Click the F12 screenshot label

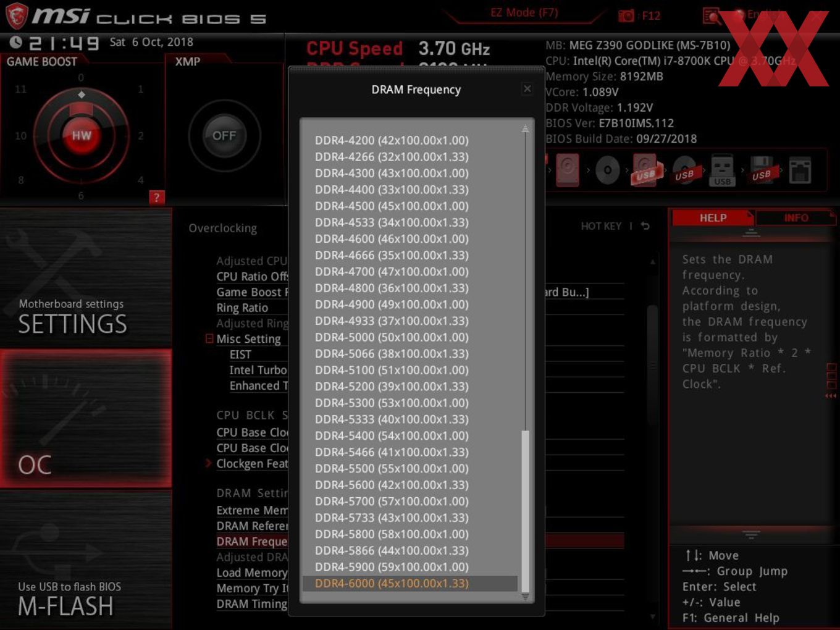651,15
